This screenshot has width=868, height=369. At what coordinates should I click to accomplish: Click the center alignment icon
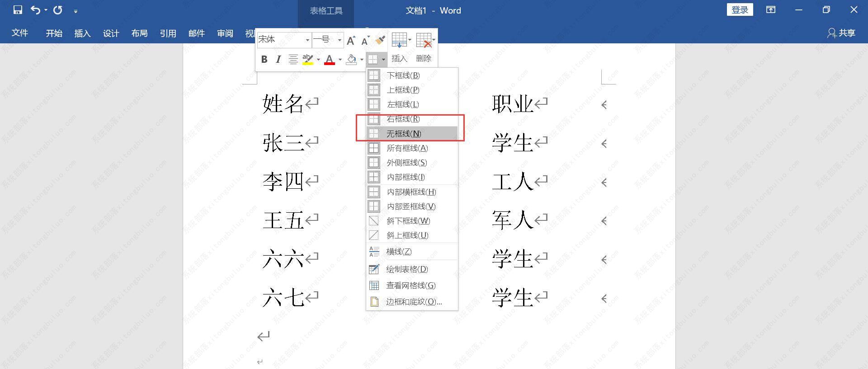point(293,59)
